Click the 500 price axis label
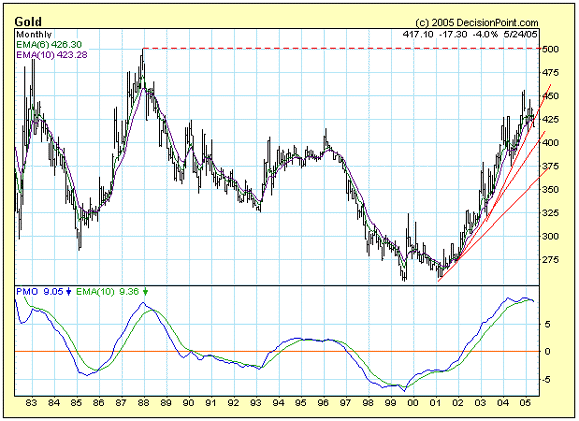 [551, 49]
